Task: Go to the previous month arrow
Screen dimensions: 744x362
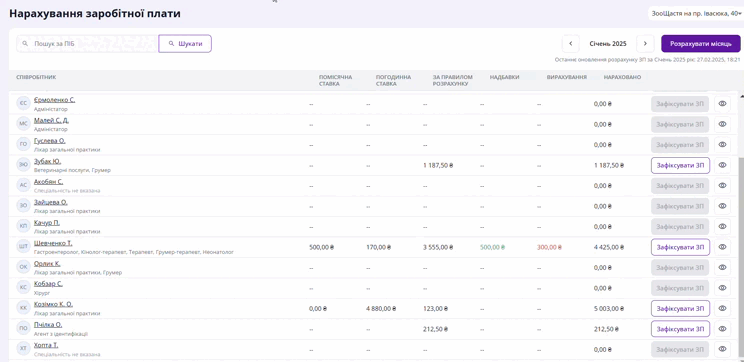Action: click(x=570, y=44)
